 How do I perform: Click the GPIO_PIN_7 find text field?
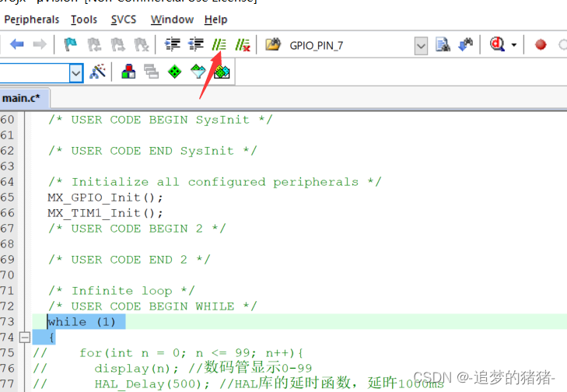click(x=349, y=46)
